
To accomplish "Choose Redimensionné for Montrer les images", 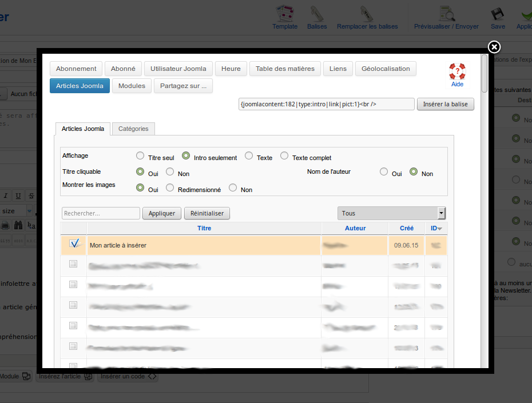I will pos(170,187).
